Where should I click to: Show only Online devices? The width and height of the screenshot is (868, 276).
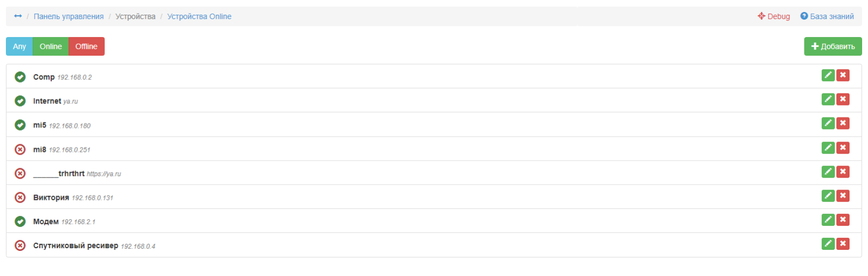51,46
